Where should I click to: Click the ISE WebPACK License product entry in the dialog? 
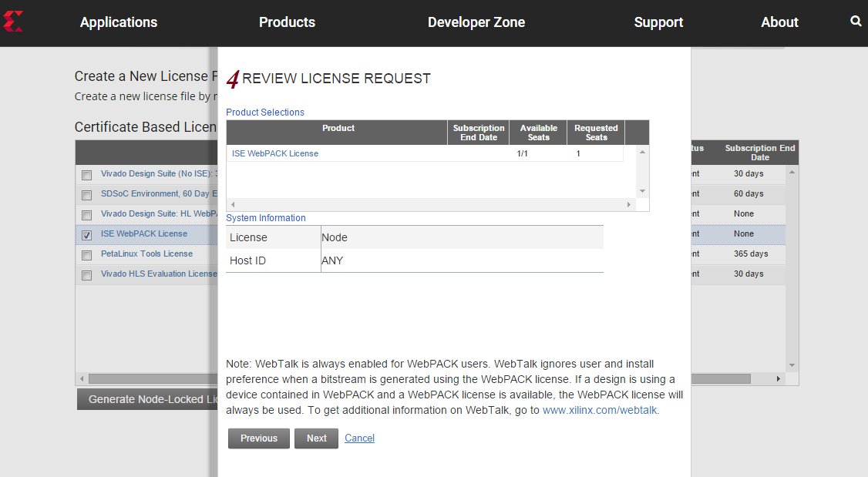[274, 153]
